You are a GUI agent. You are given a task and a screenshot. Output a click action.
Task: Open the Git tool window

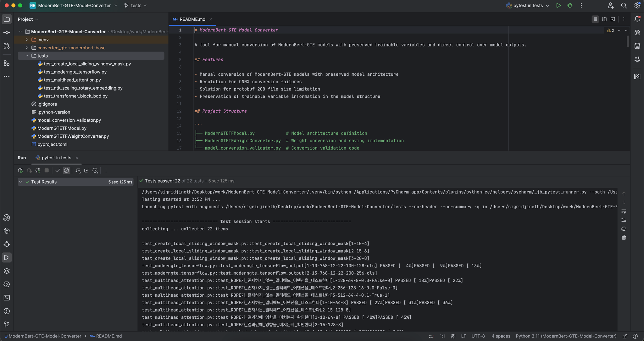coord(7,324)
